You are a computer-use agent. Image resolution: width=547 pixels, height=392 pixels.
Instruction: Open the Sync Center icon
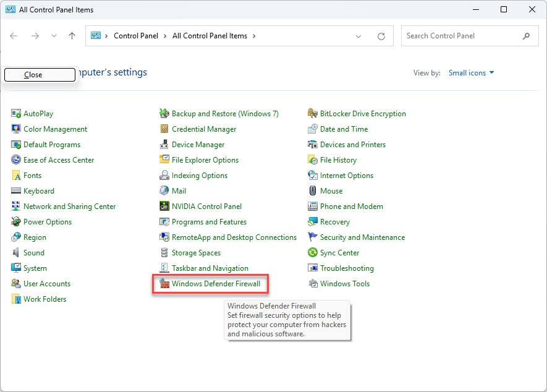coord(313,253)
